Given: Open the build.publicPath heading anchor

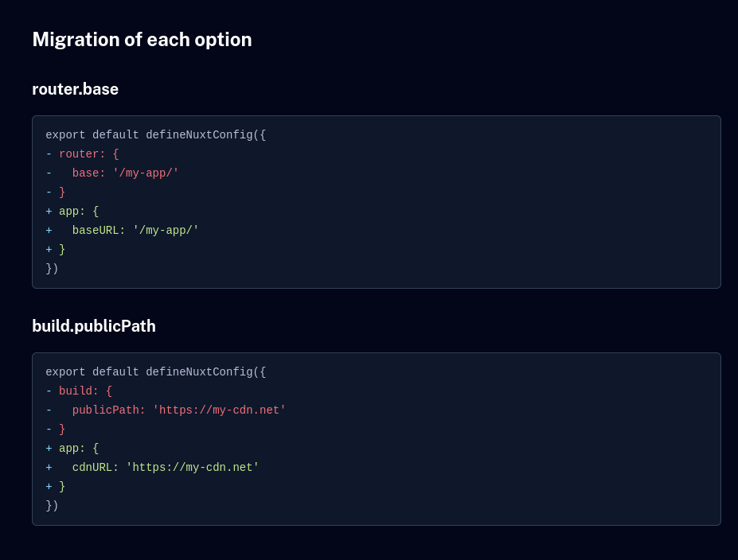Looking at the screenshot, I should pyautogui.click(x=94, y=326).
